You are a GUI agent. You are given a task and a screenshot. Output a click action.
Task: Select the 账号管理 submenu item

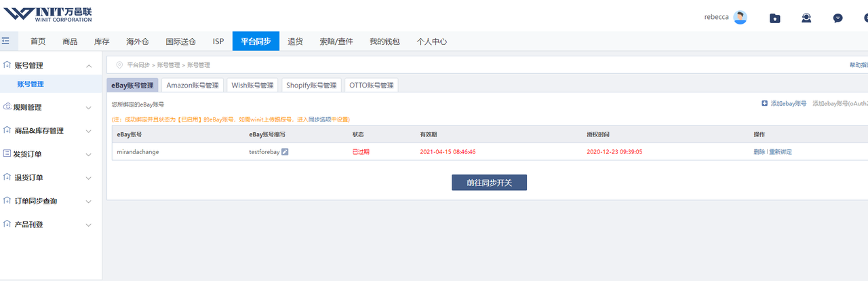(x=51, y=84)
